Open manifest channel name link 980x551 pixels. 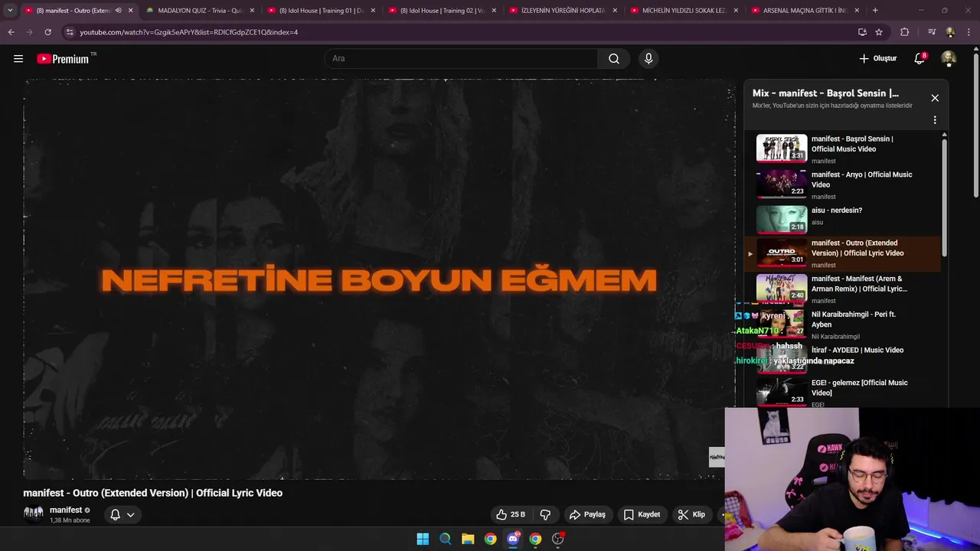[66, 510]
